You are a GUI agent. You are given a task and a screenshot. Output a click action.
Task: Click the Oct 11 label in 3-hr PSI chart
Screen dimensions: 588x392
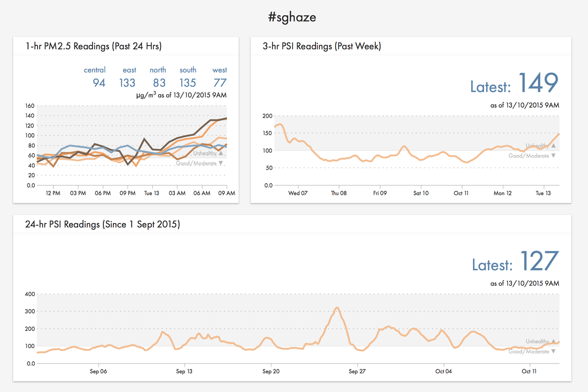point(461,194)
